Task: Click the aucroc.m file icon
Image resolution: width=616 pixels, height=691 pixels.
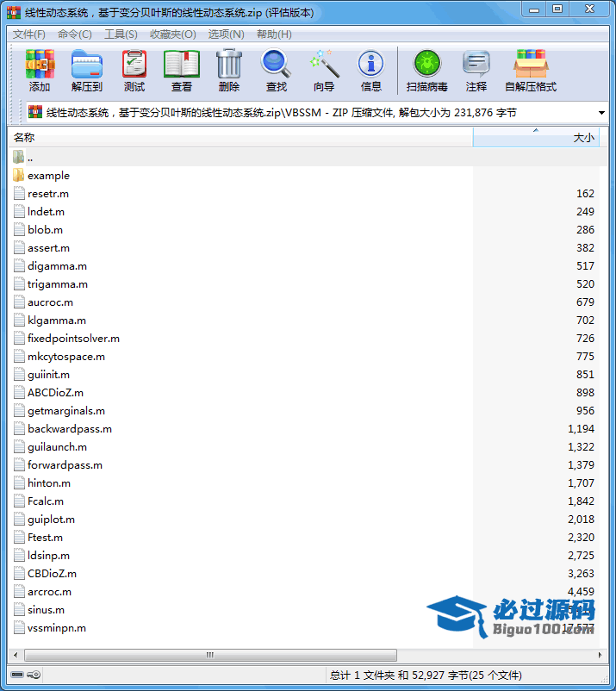Action: (x=19, y=302)
